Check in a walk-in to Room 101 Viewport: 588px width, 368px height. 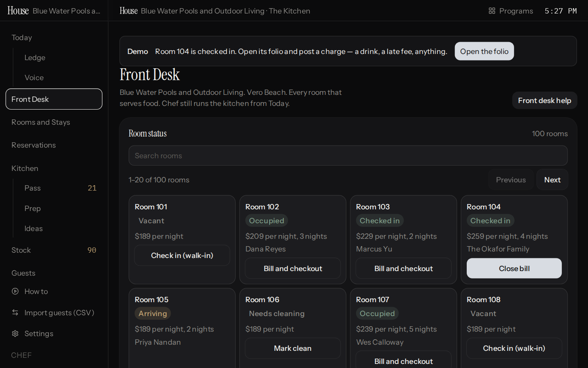(182, 255)
